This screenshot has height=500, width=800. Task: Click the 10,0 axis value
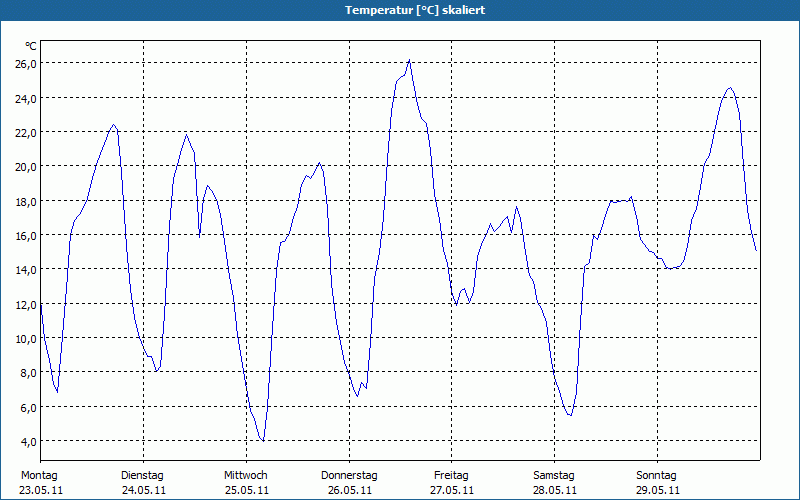tap(26, 339)
